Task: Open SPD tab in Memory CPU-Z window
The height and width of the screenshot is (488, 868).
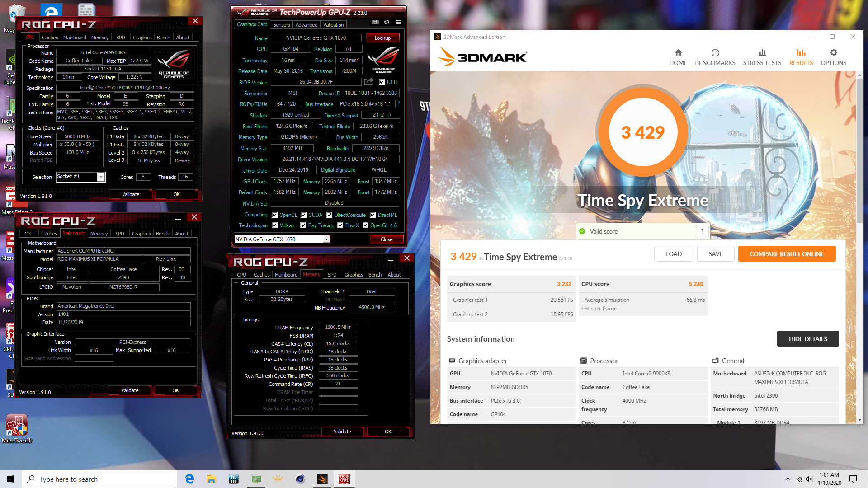Action: point(332,275)
